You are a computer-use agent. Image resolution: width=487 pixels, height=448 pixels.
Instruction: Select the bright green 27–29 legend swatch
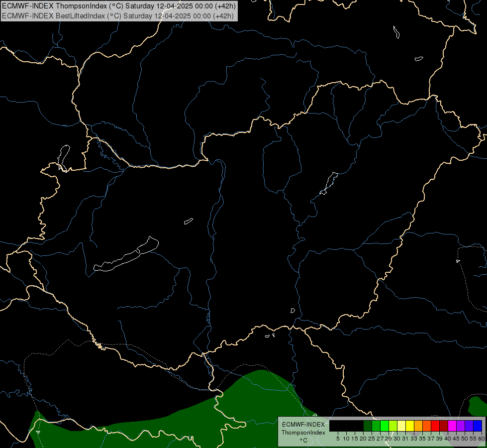click(385, 426)
